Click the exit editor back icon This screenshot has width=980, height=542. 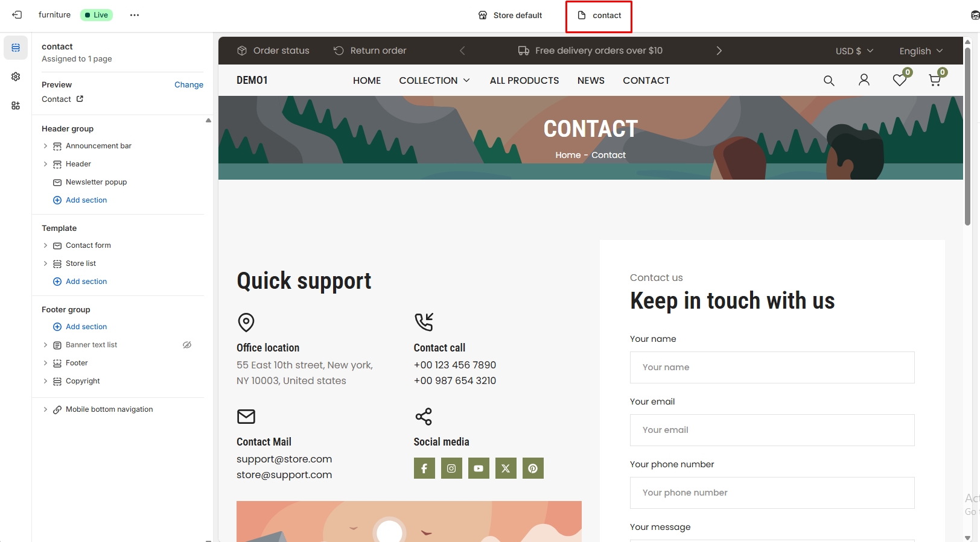[x=17, y=15]
